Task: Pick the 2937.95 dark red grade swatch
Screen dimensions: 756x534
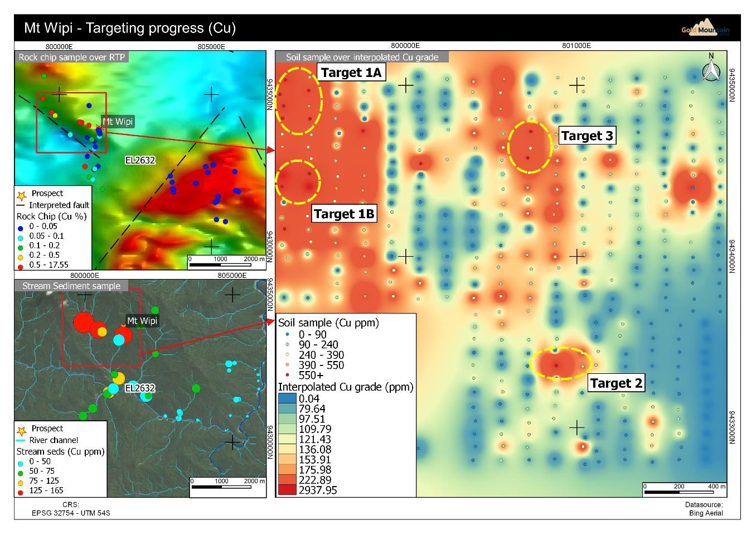Action: (x=288, y=490)
